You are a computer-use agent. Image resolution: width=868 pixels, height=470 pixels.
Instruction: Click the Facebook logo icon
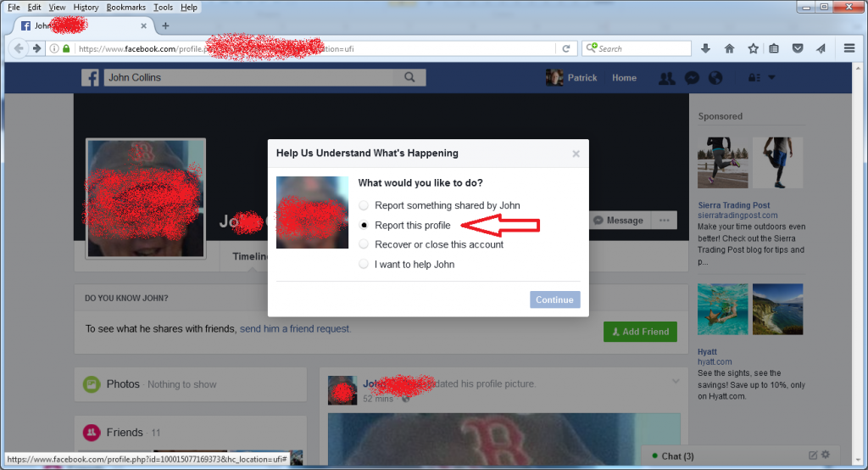click(x=90, y=77)
